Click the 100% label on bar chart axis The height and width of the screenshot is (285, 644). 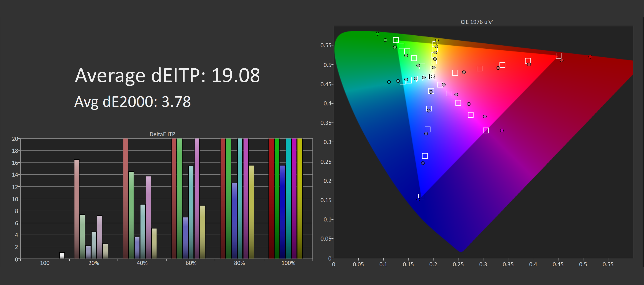[288, 263]
